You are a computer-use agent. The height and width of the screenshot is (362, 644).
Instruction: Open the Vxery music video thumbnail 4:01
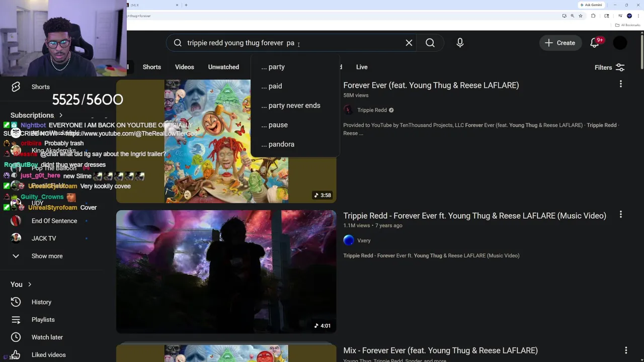tap(226, 271)
